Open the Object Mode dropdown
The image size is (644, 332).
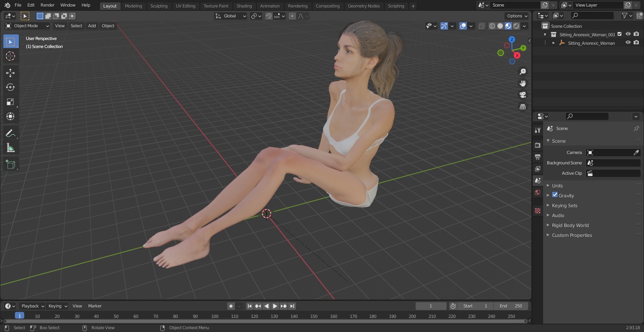click(x=27, y=26)
